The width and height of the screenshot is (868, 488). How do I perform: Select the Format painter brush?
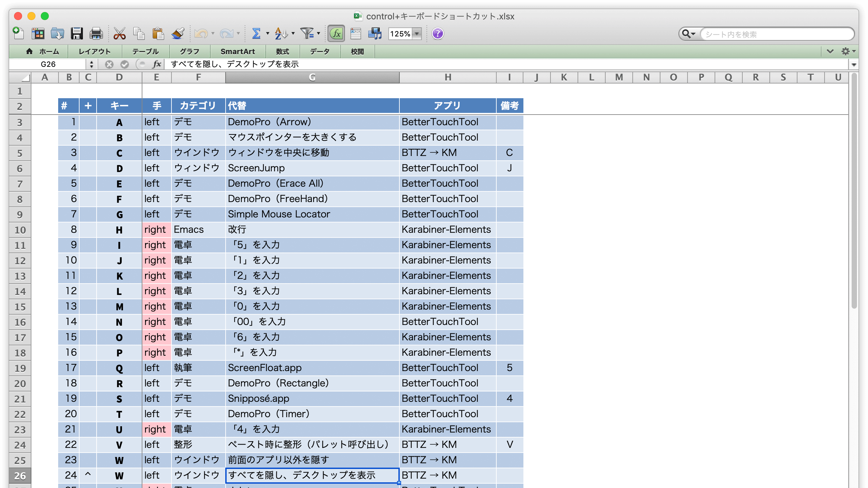point(177,33)
